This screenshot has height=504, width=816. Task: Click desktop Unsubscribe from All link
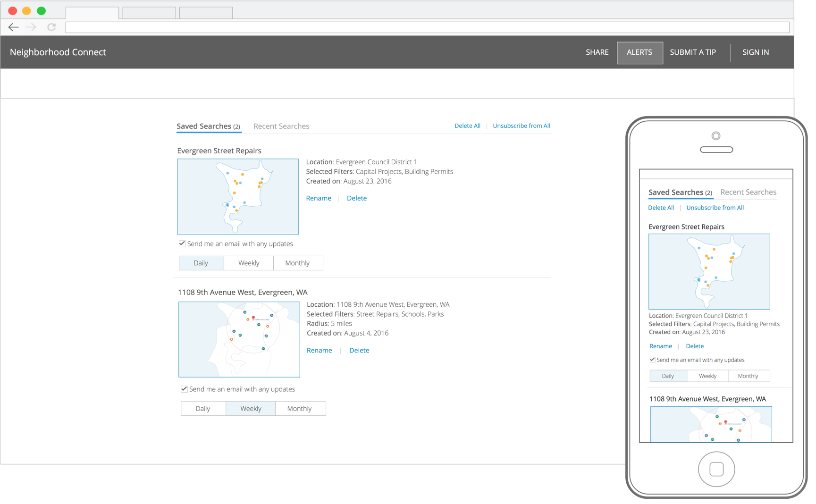tap(522, 126)
